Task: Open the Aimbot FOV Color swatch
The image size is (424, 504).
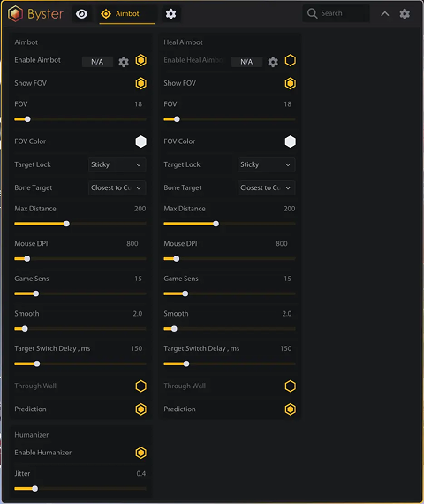Action: [x=141, y=141]
